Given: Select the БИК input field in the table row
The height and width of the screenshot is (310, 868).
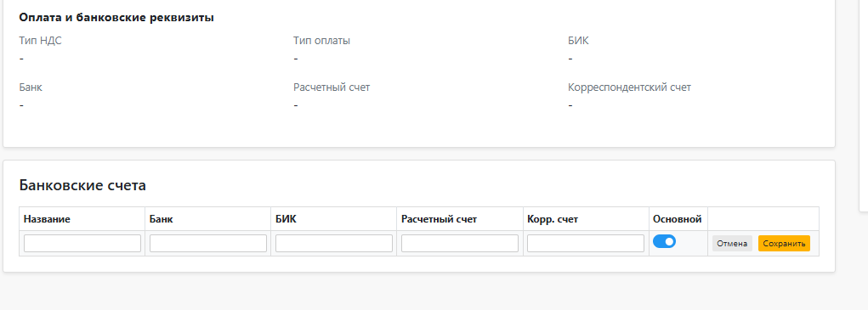Looking at the screenshot, I should 334,243.
